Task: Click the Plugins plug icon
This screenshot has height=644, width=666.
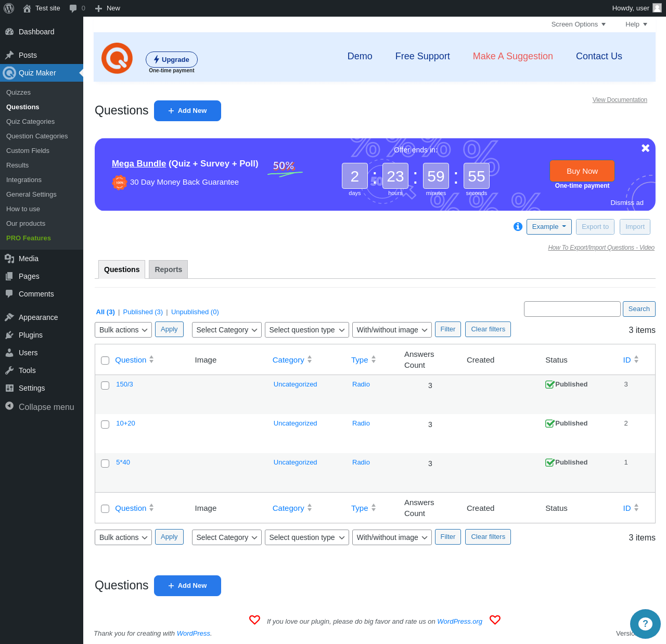Action: 9,335
